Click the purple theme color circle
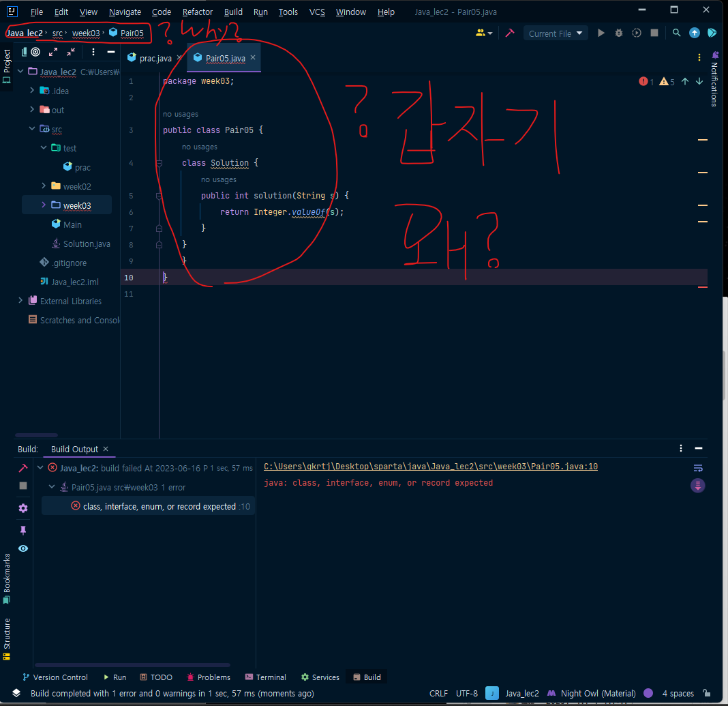 (x=648, y=693)
